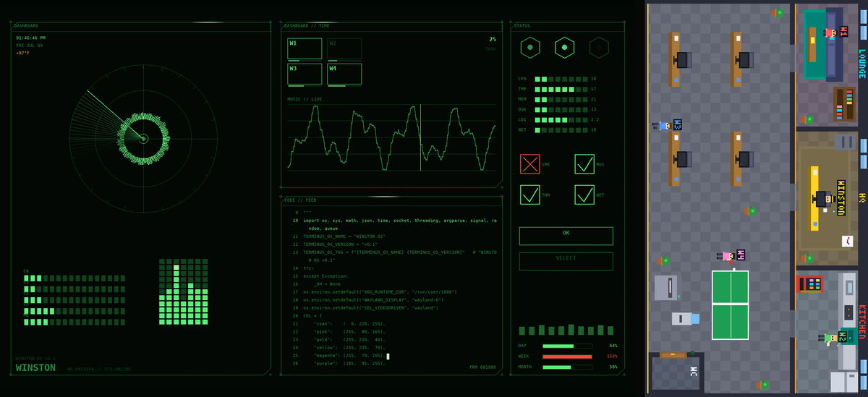The image size is (868, 397).
Task: Click the "FRM 001980" frame counter
Action: tap(482, 367)
